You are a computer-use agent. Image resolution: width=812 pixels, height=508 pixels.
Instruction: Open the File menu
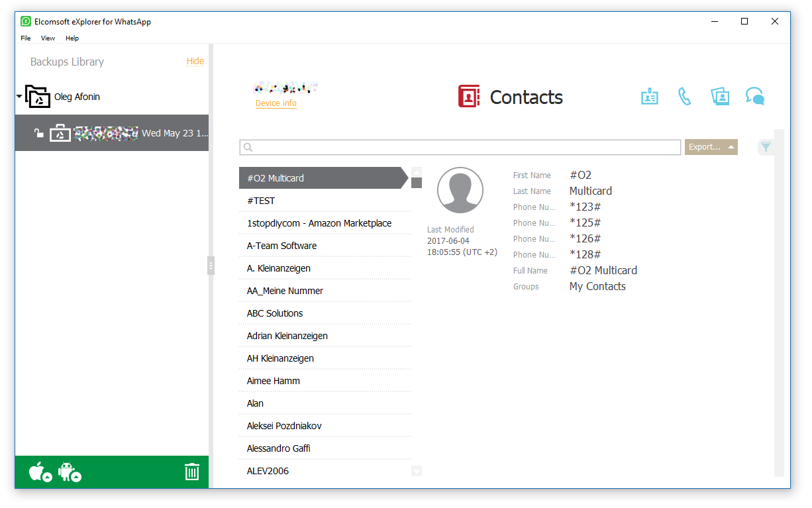pyautogui.click(x=26, y=38)
